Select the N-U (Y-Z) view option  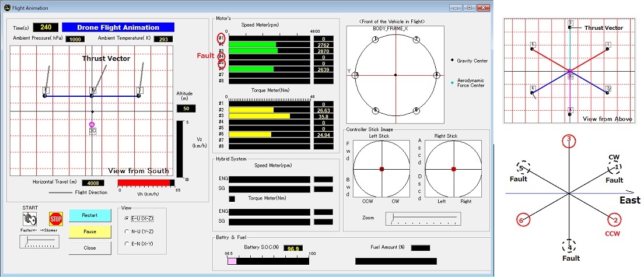(x=127, y=230)
